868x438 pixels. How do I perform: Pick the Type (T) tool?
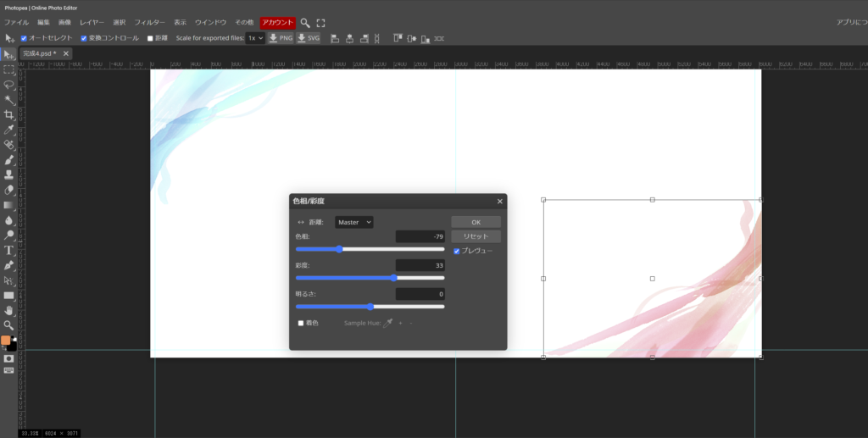8,251
